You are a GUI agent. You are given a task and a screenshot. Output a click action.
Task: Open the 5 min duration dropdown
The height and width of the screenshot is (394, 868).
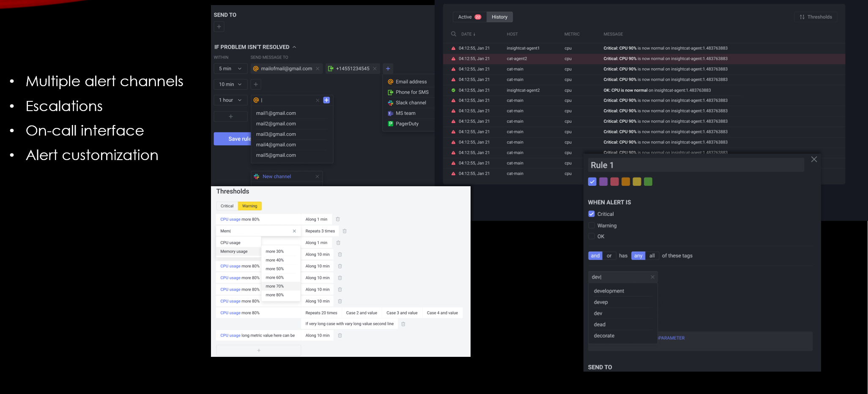[230, 68]
